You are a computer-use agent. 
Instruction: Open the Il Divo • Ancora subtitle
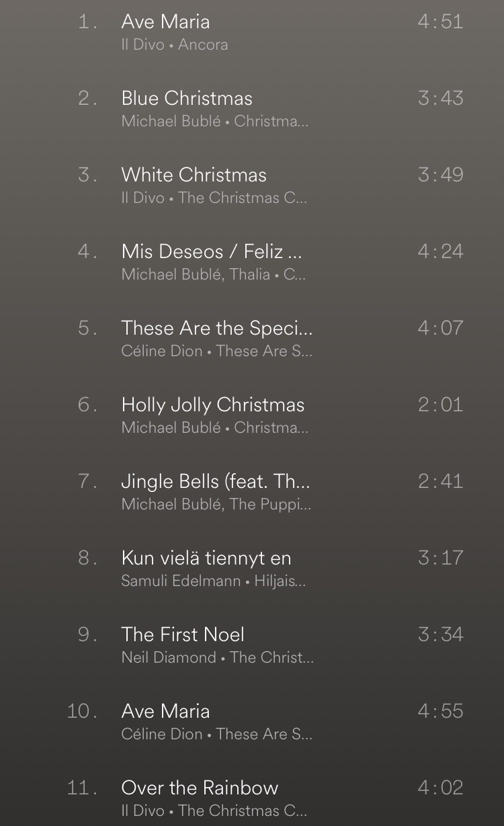point(175,45)
